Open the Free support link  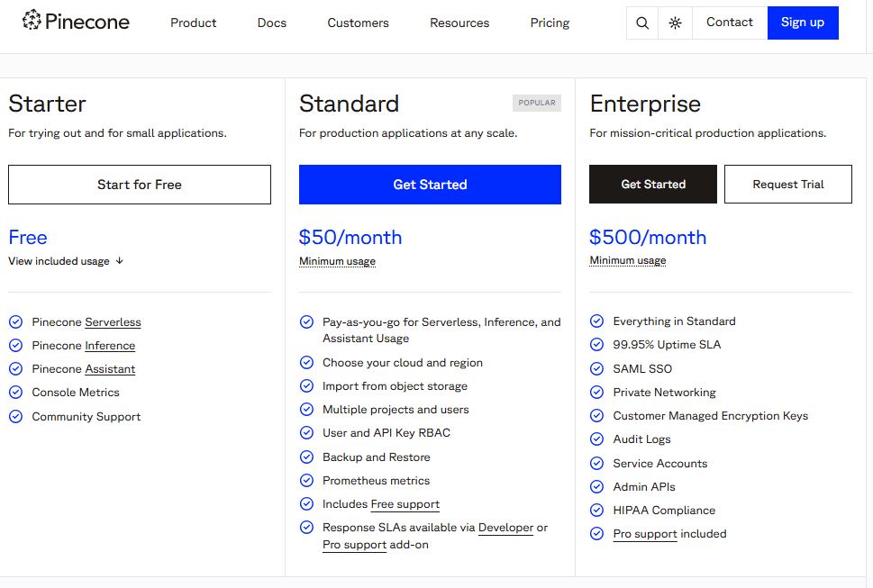pos(405,504)
